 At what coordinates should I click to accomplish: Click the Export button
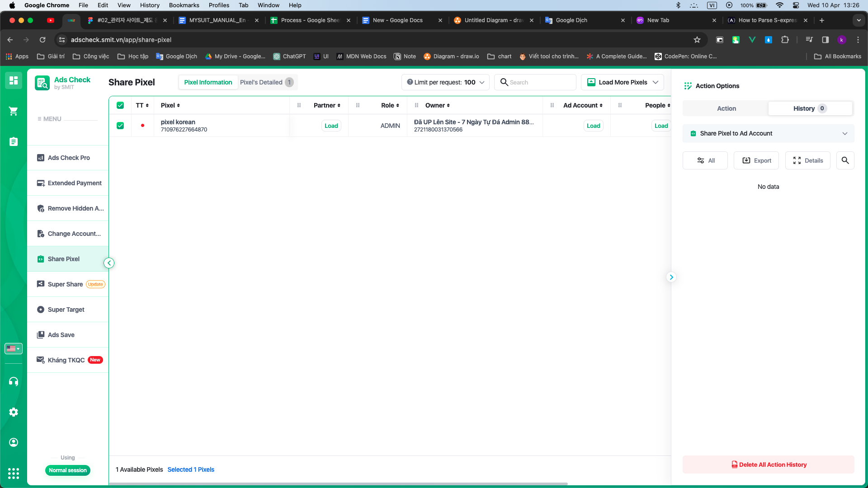tap(756, 160)
